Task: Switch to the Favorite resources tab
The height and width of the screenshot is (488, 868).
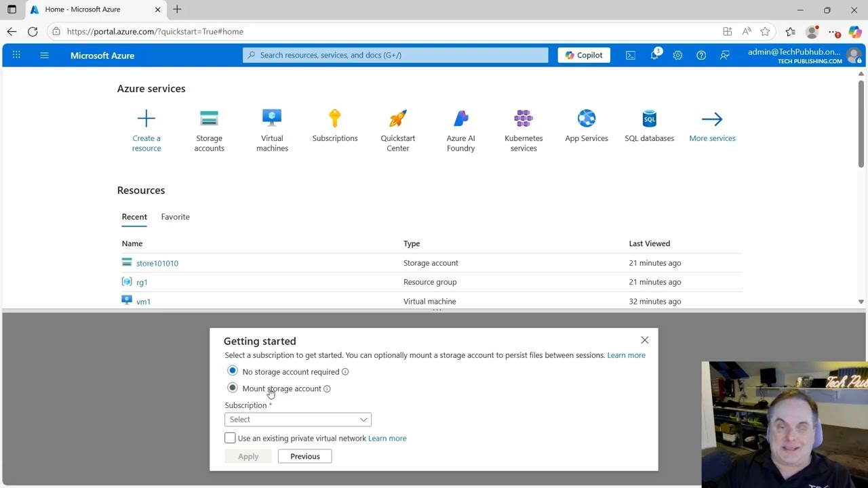Action: pyautogui.click(x=176, y=217)
